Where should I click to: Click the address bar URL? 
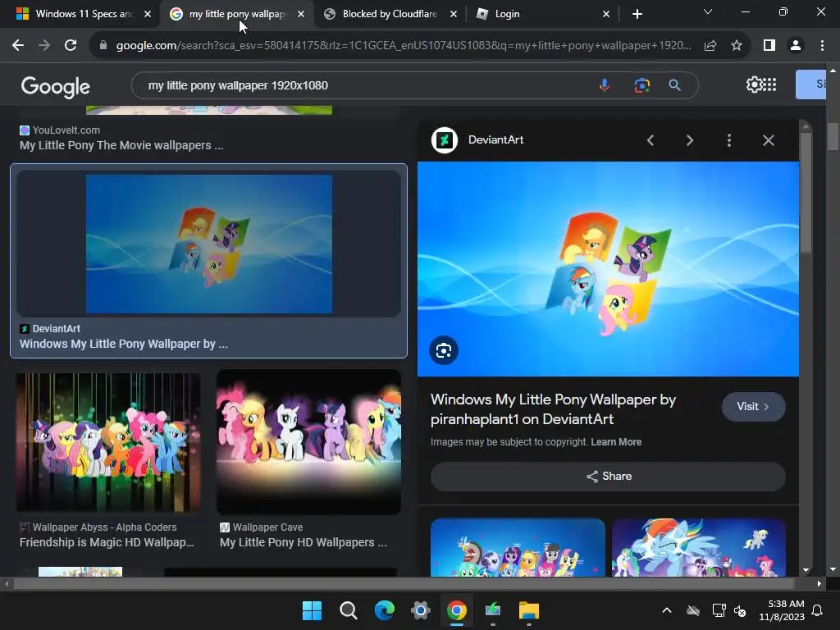(404, 46)
